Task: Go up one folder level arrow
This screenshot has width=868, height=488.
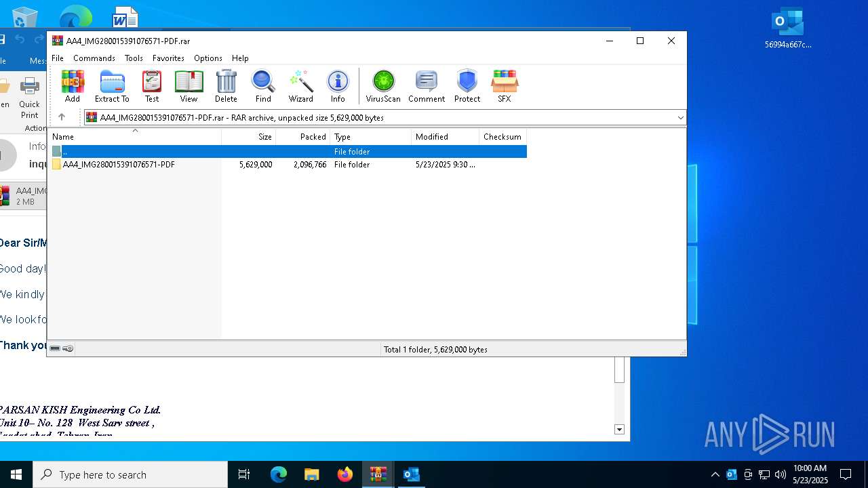Action: [62, 117]
